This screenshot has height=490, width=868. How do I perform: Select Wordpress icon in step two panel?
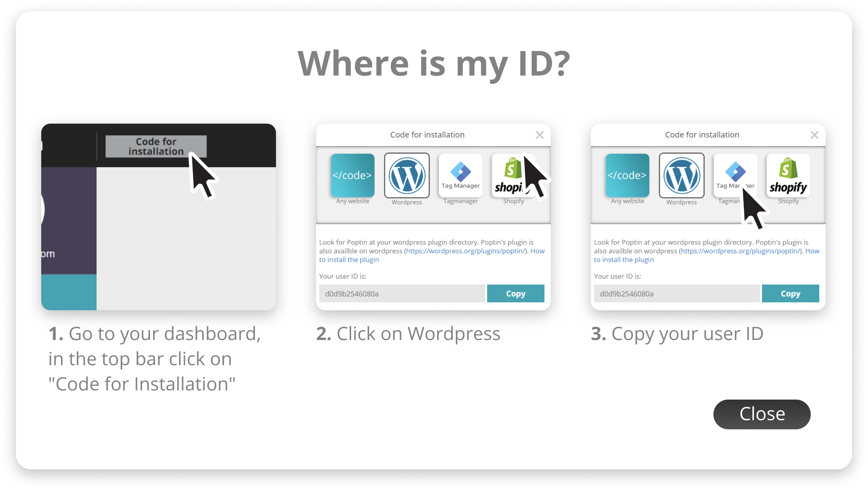pos(407,176)
